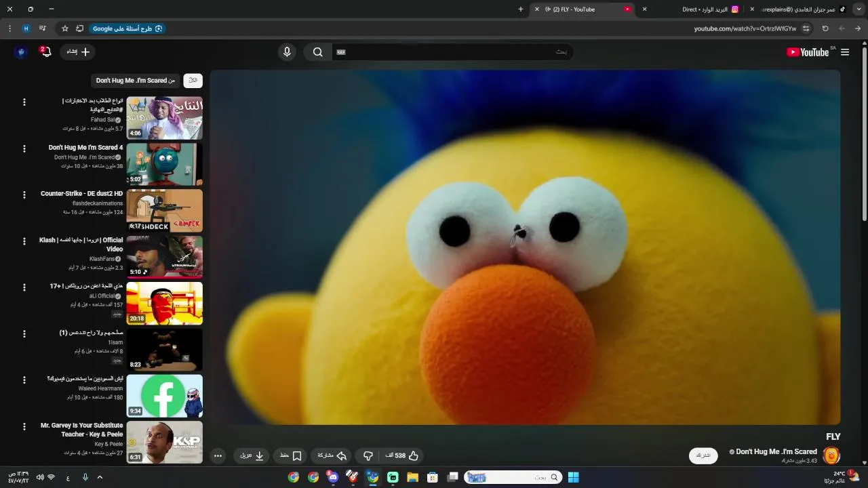This screenshot has width=868, height=488.
Task: Open options menu for Klash Official Video
Action: 24,241
